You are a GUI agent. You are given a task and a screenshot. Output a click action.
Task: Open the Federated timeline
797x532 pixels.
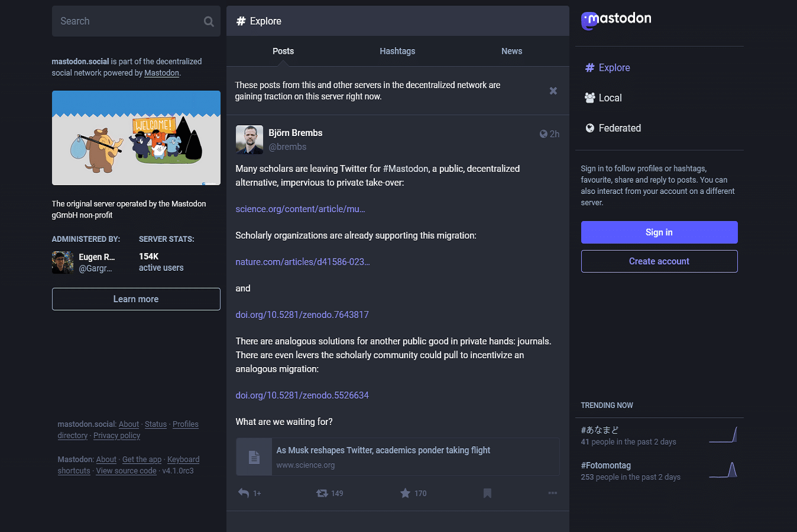click(613, 128)
